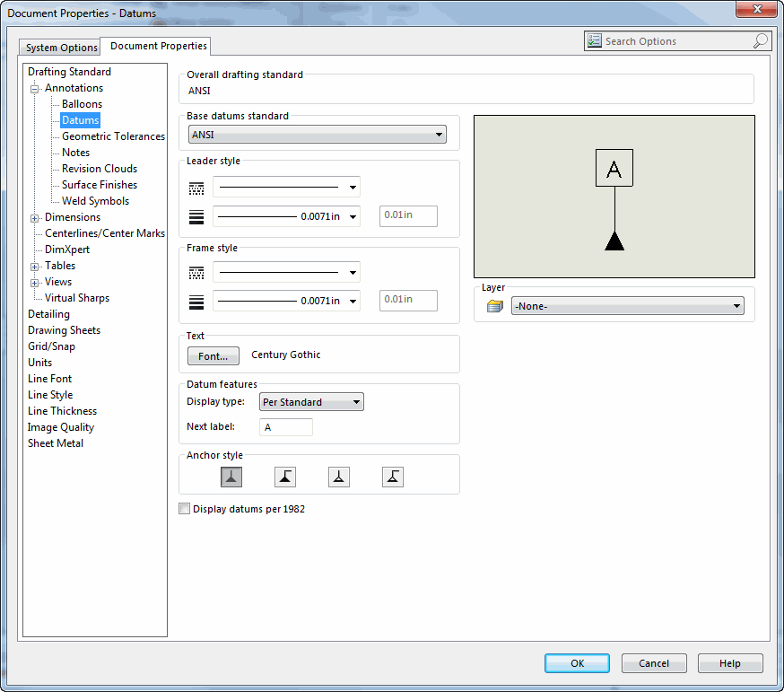Image resolution: width=784 pixels, height=692 pixels.
Task: Click the search magnifier icon
Action: pos(760,41)
